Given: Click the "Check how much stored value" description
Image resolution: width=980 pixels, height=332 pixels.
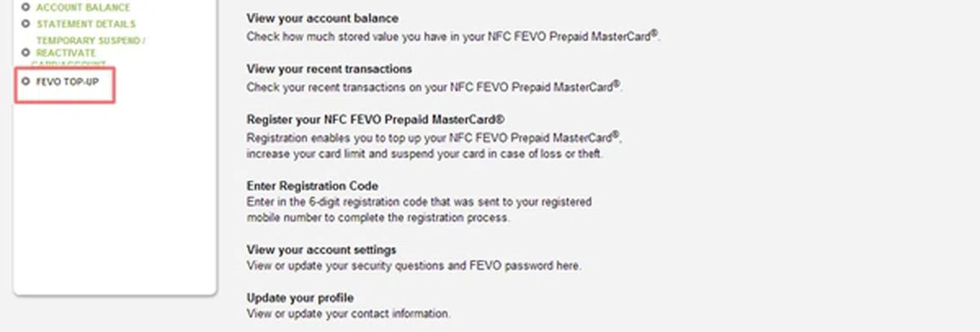Looking at the screenshot, I should coord(452,36).
